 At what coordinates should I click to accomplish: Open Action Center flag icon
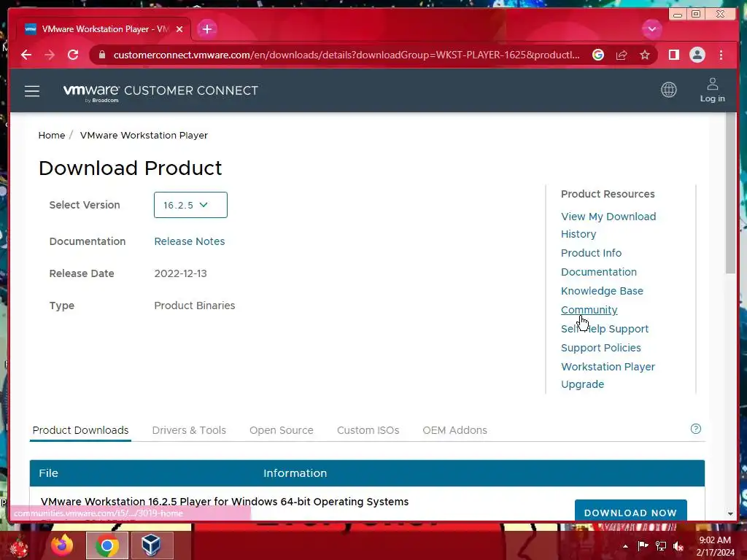(x=643, y=545)
